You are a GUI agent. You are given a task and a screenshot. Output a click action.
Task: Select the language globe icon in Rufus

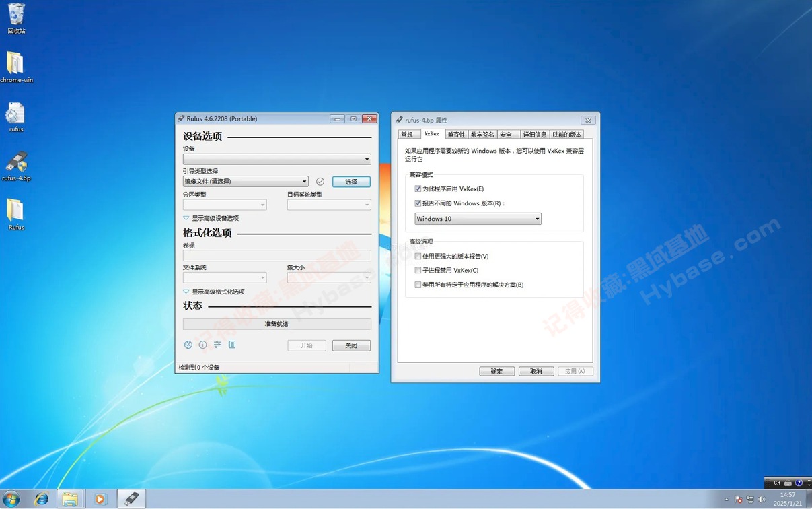coord(188,345)
